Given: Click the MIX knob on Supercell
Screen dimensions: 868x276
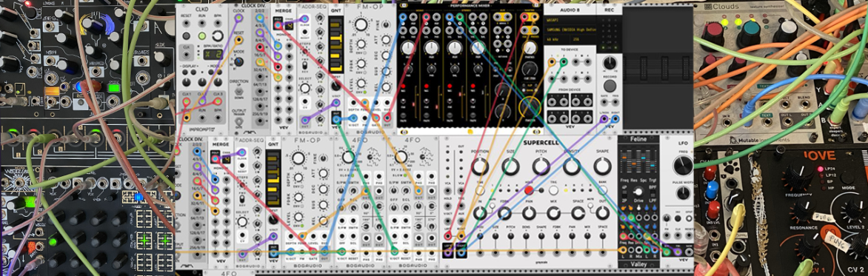Looking at the screenshot, I should (x=553, y=212).
